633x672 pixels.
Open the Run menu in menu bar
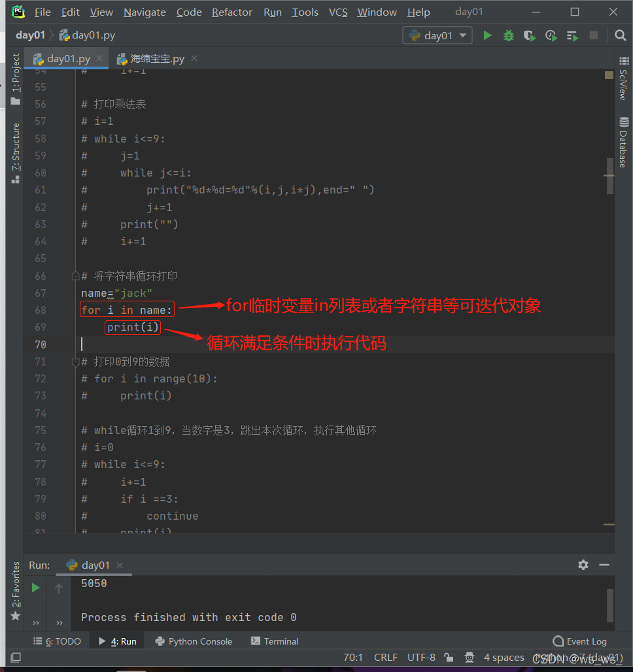coord(272,12)
